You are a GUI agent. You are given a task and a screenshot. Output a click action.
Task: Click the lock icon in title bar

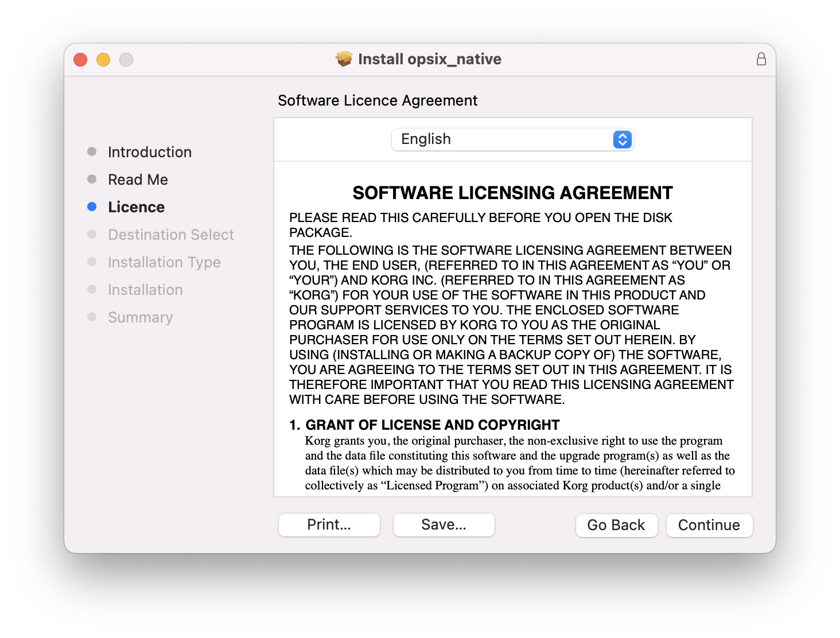coord(761,59)
